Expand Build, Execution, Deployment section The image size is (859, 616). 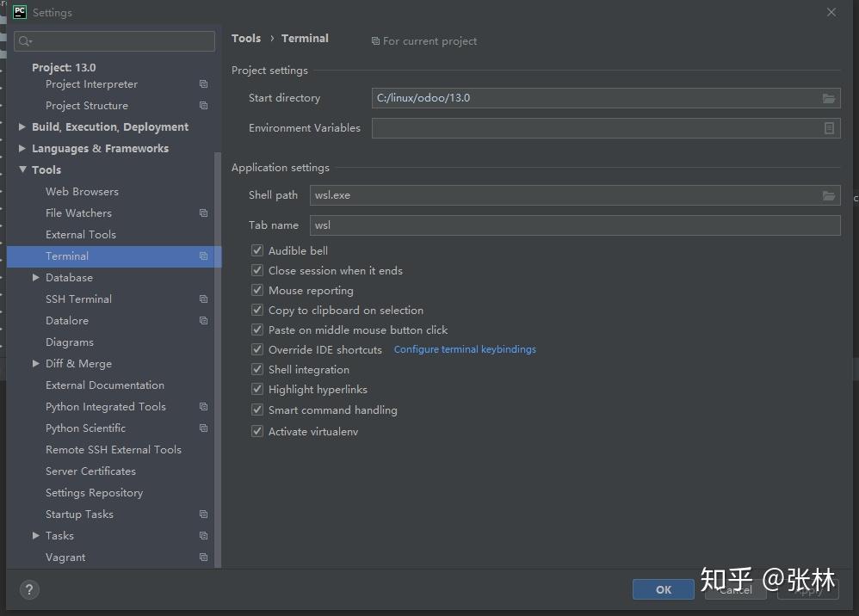[22, 126]
